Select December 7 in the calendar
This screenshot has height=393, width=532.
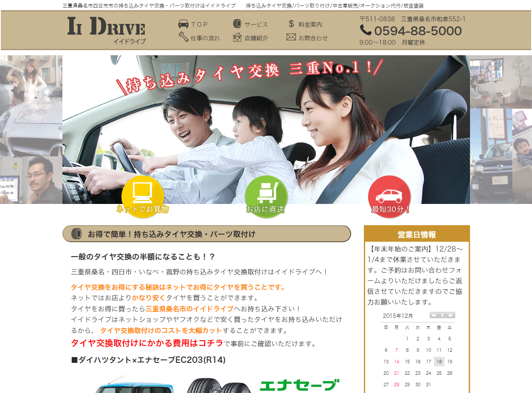pos(397,350)
